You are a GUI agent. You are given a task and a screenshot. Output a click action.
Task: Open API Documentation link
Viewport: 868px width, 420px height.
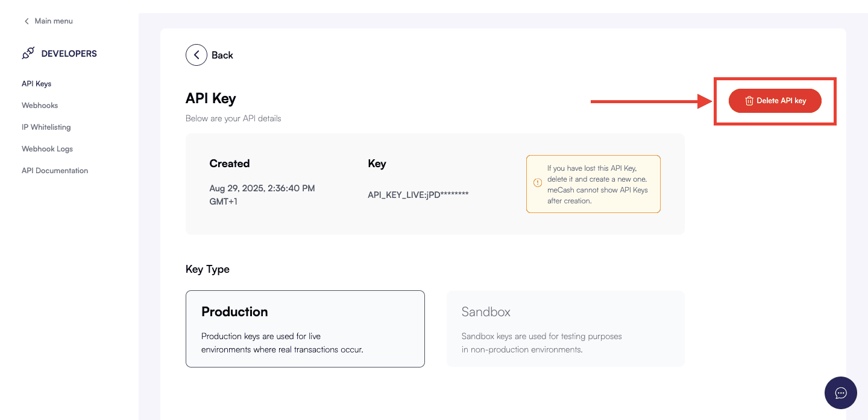tap(55, 171)
